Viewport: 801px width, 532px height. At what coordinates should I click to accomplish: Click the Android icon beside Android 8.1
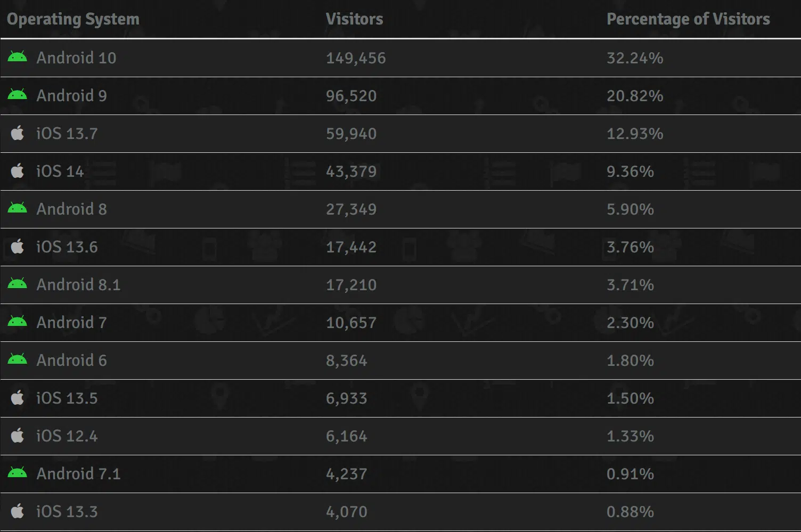pyautogui.click(x=17, y=284)
